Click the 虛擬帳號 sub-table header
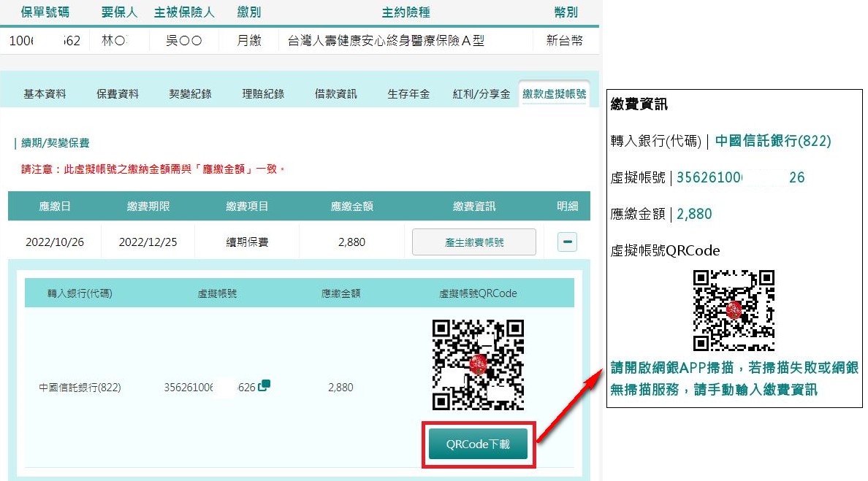The width and height of the screenshot is (868, 481). point(217,293)
